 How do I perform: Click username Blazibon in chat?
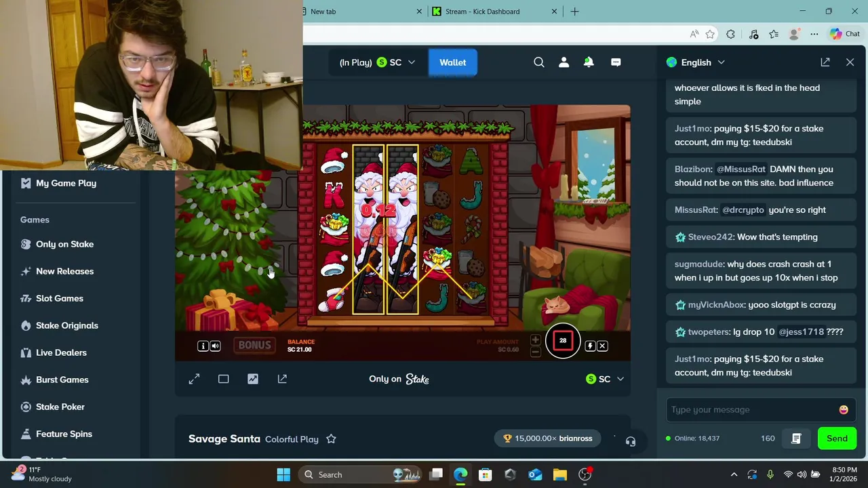pyautogui.click(x=693, y=169)
